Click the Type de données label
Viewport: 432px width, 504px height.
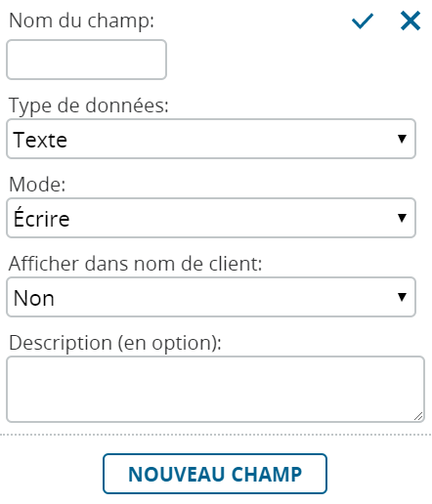(x=89, y=105)
